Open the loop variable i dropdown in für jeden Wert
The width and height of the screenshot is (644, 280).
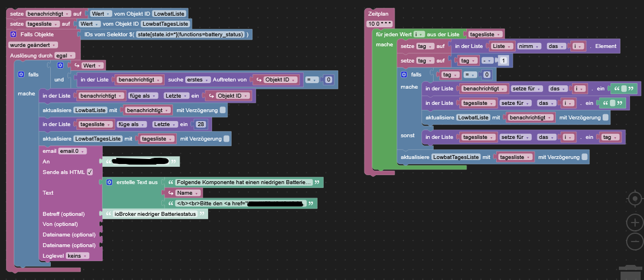pyautogui.click(x=419, y=34)
